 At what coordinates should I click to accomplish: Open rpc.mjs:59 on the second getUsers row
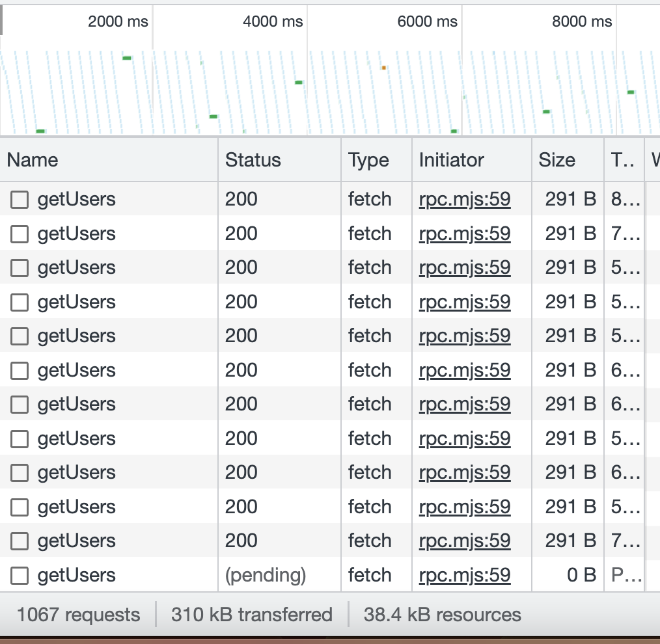coord(464,234)
